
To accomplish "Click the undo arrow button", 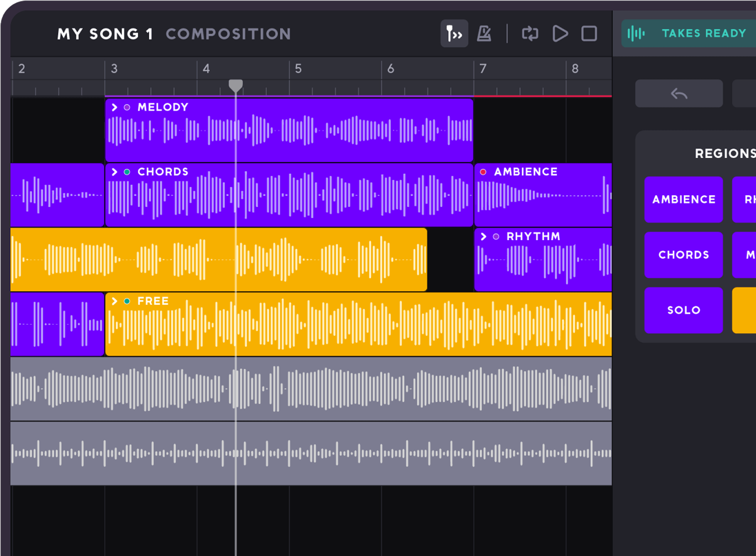I will pyautogui.click(x=679, y=93).
